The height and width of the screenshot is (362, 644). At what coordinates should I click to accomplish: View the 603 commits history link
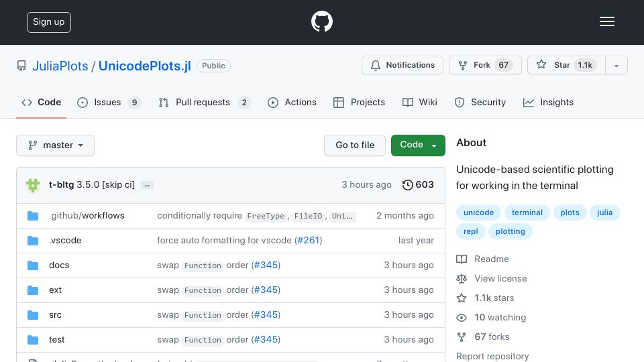point(418,185)
